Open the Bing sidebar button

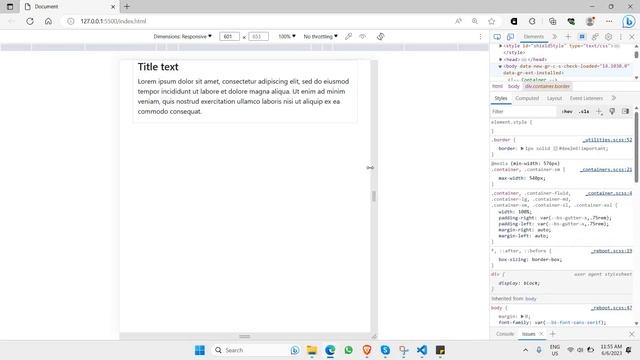(629, 21)
